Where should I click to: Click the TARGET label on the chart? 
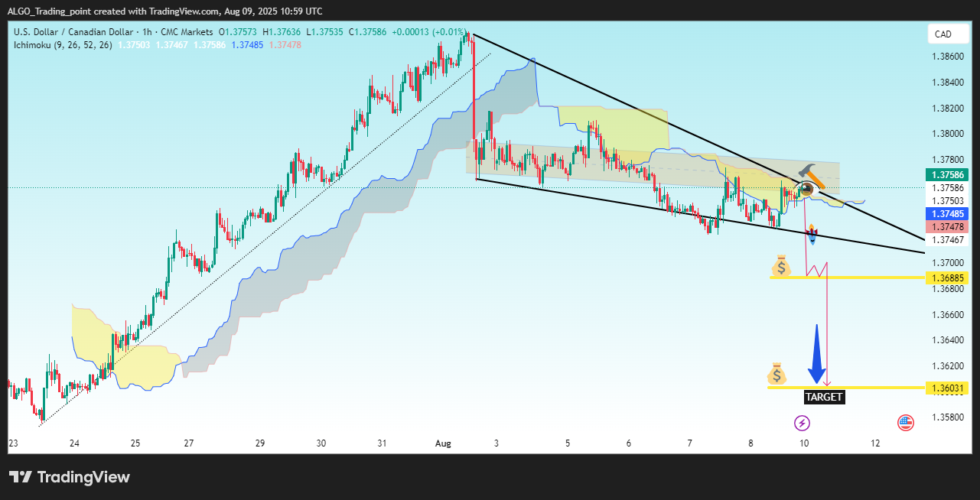click(x=824, y=397)
